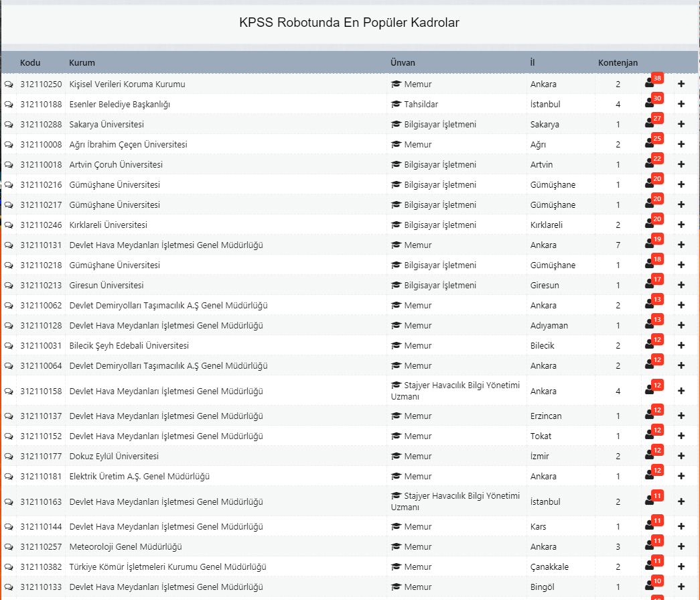
Task: Click the Dokuz Eylül Üniversitesi name
Action: coord(115,456)
